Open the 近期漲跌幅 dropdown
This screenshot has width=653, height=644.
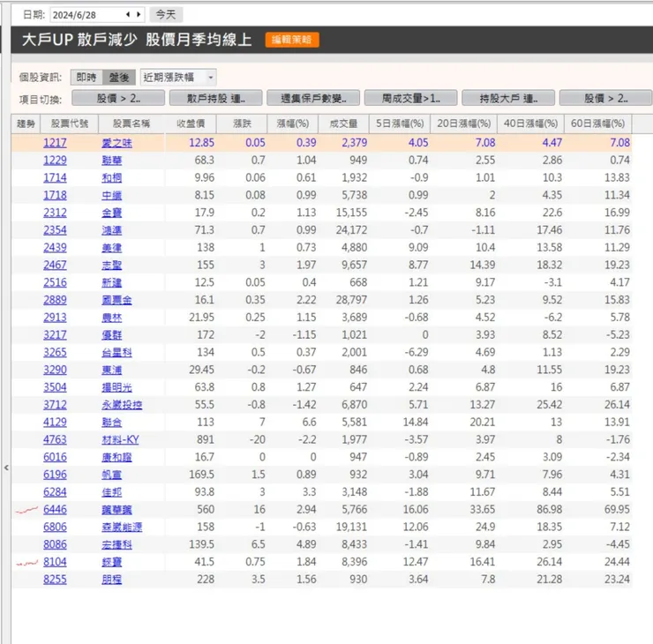click(x=178, y=78)
